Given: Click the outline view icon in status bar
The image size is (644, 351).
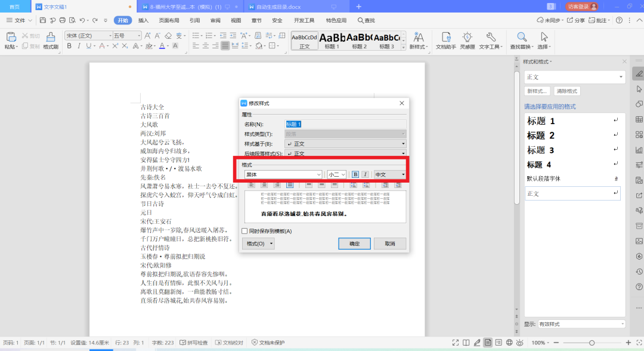Looking at the screenshot, I should click(498, 343).
